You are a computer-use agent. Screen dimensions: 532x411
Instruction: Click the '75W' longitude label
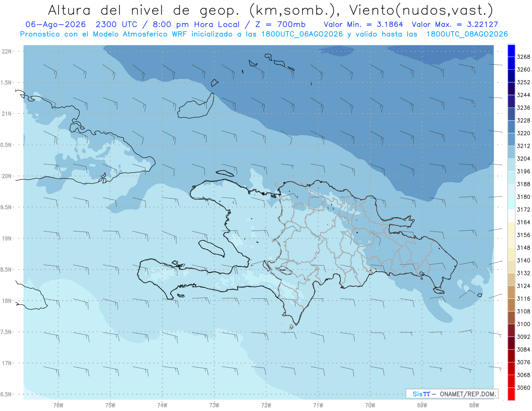(x=110, y=405)
